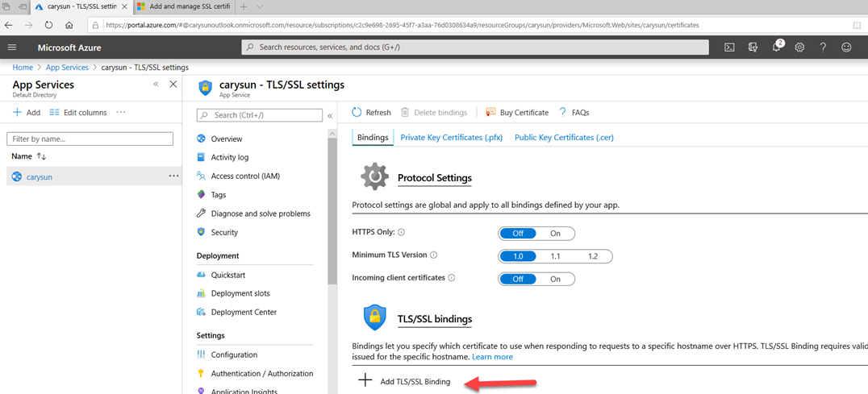Screen dimensions: 868x394
Task: Open the Directory and subscription filter icon
Action: 753,48
